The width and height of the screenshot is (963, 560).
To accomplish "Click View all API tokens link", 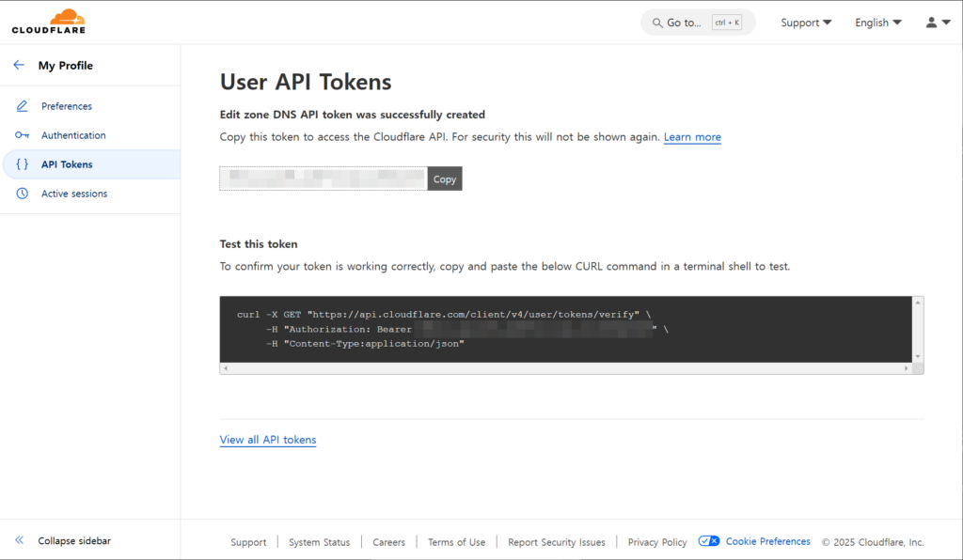I will [268, 440].
